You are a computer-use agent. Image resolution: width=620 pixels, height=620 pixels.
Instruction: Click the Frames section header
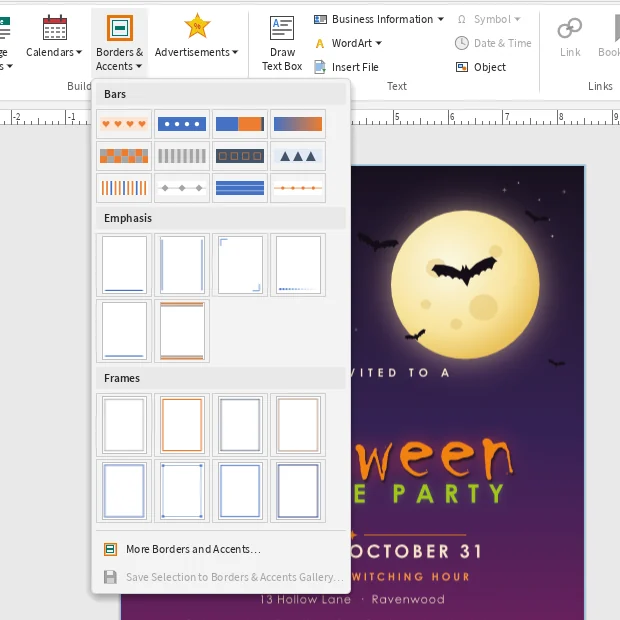pyautogui.click(x=221, y=378)
